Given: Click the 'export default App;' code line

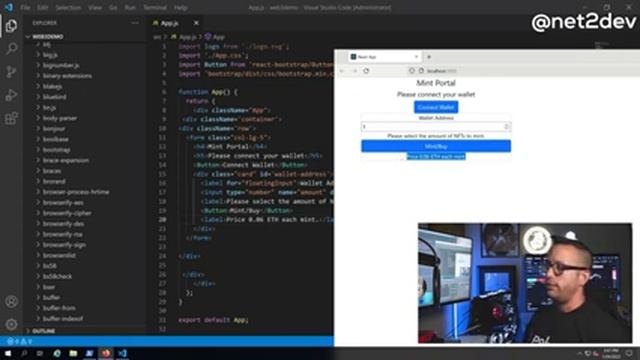Looking at the screenshot, I should point(213,320).
